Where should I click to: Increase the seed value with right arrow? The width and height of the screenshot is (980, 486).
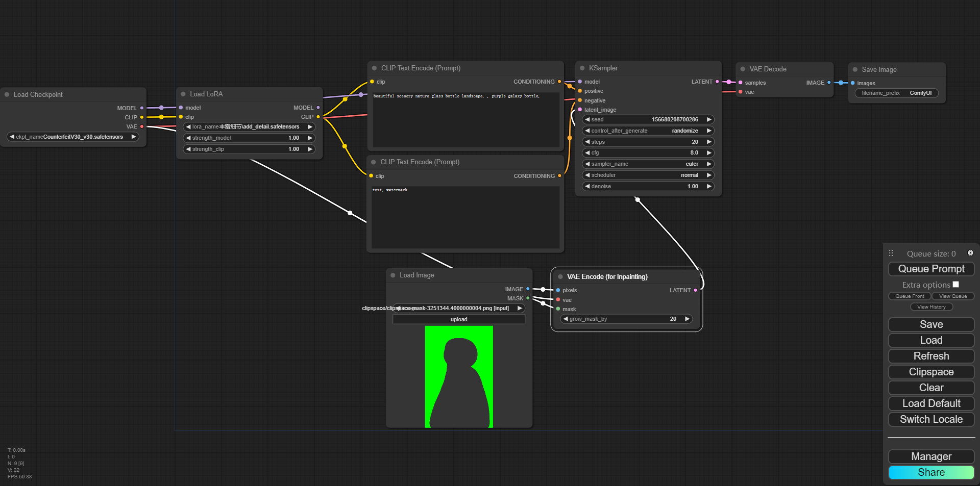[709, 119]
